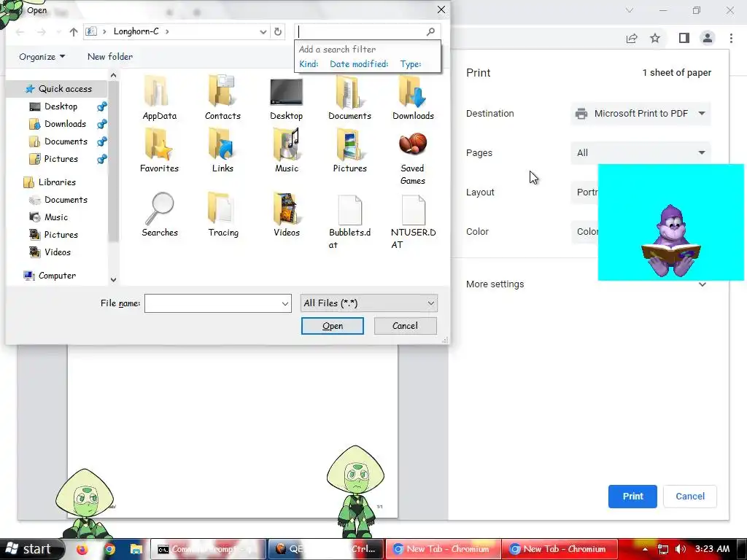Screen dimensions: 747x560
Task: Select Videos under Libraries
Action: [57, 252]
